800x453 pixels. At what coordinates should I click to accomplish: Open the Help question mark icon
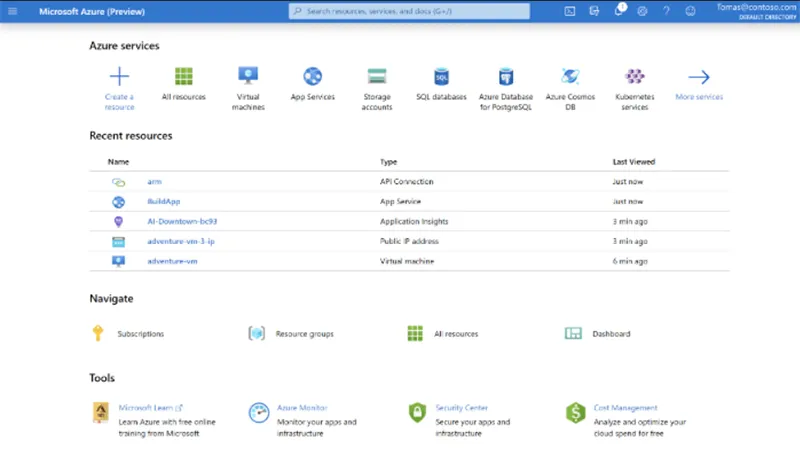click(666, 11)
